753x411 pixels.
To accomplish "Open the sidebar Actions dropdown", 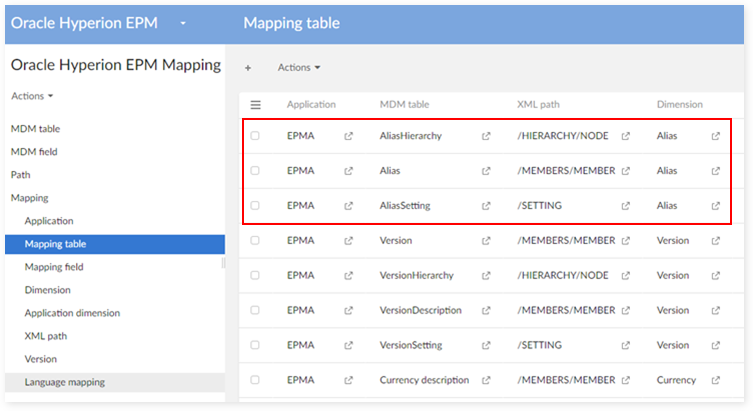I will (x=32, y=96).
